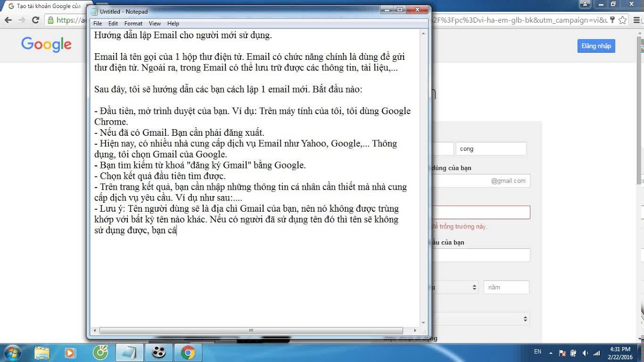The width and height of the screenshot is (644, 362).
Task: Open the Help menu in Notepad
Action: [173, 24]
